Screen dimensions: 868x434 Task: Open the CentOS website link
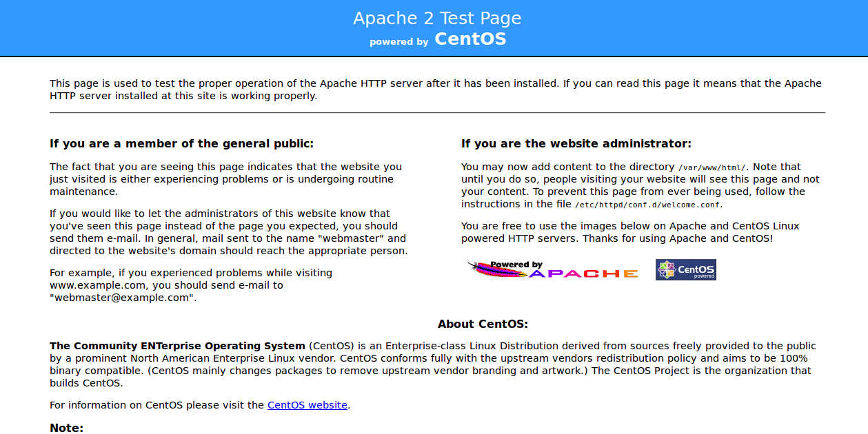[x=307, y=405]
